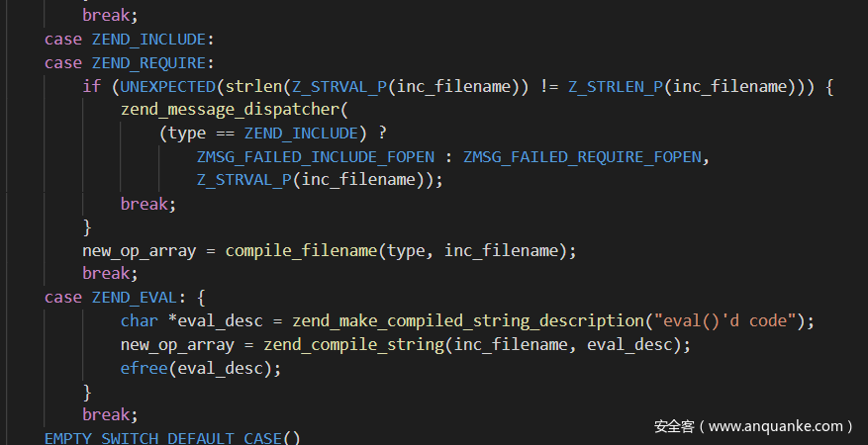Select the ZMSG_FAILED_INCLUDE_FOPEN constant
The height and width of the screenshot is (445, 868).
[315, 157]
